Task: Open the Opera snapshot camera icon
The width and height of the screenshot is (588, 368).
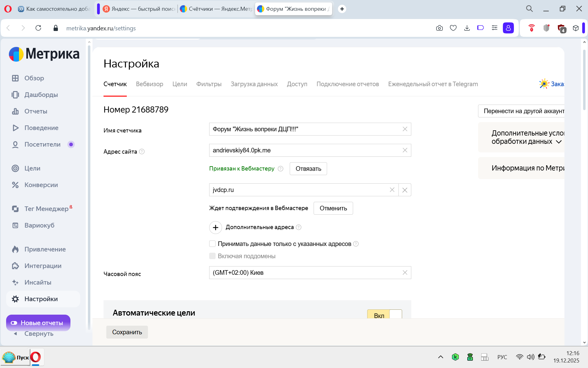Action: (x=439, y=28)
